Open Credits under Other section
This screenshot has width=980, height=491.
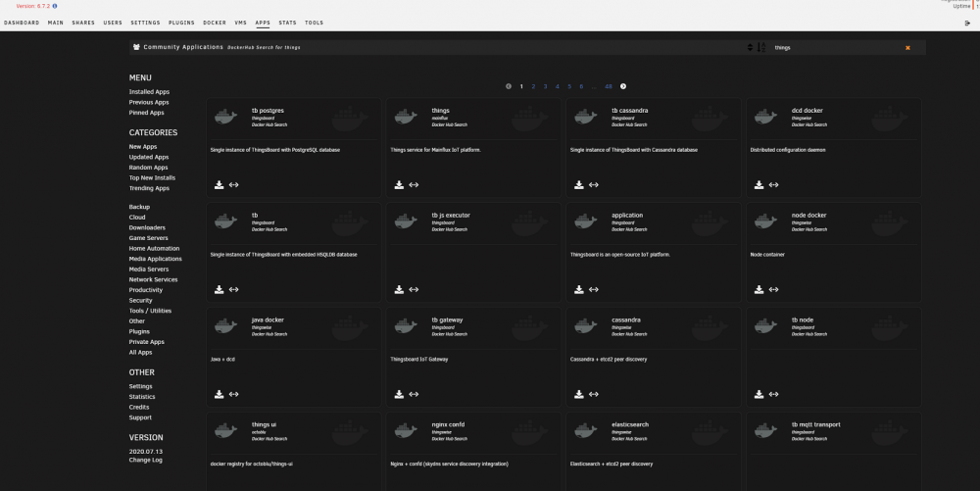pyautogui.click(x=139, y=408)
